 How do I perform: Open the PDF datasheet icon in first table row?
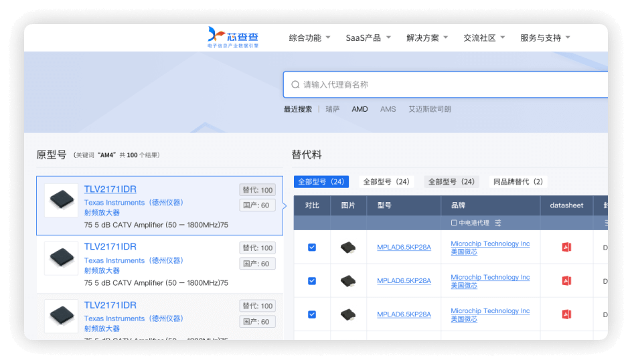[566, 248]
